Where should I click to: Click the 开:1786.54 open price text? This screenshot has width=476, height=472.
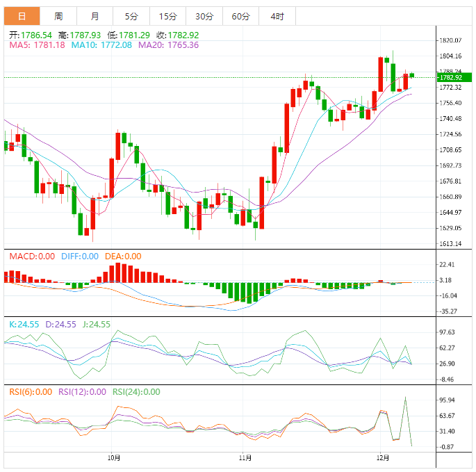click(x=31, y=35)
